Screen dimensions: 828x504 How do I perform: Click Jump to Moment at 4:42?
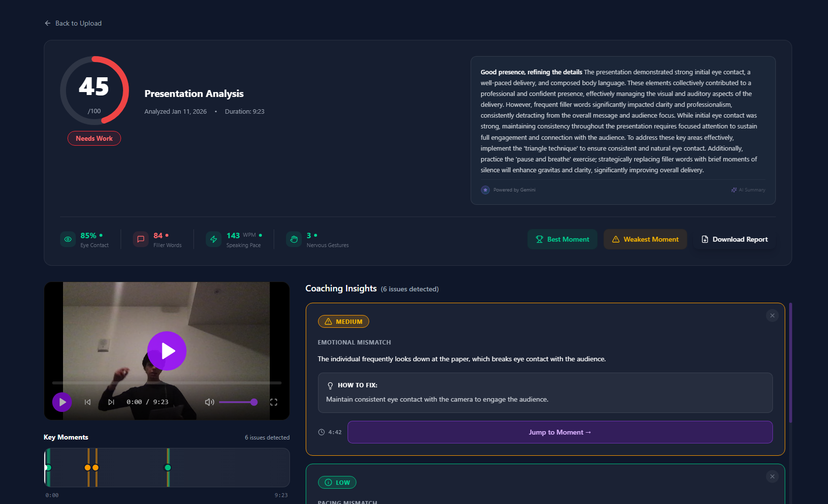pos(560,432)
